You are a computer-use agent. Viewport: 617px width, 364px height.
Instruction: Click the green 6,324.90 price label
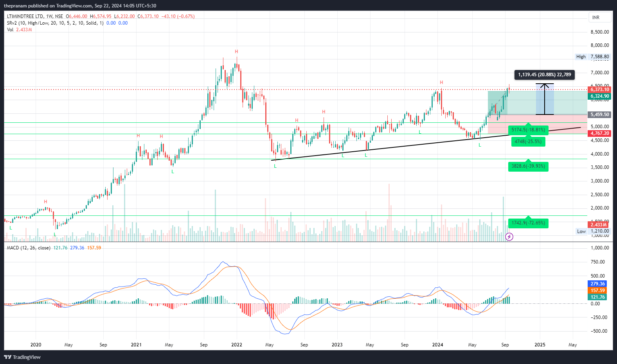click(x=600, y=96)
